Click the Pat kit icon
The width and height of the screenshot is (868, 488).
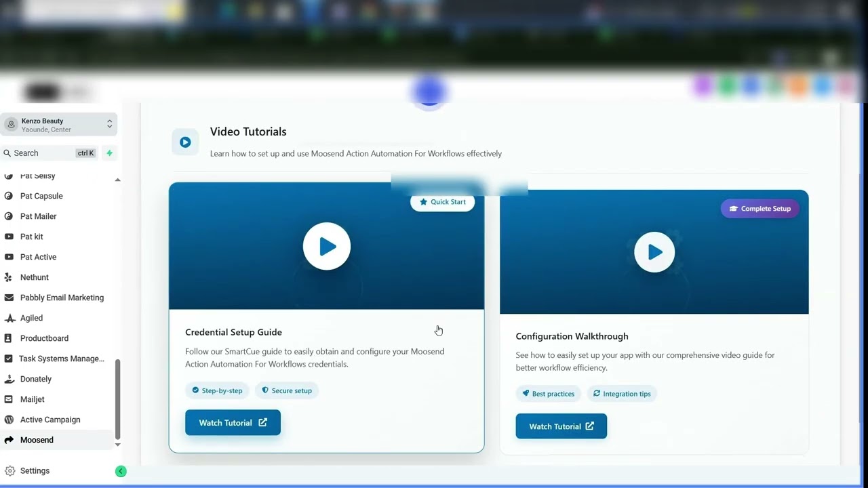click(9, 237)
